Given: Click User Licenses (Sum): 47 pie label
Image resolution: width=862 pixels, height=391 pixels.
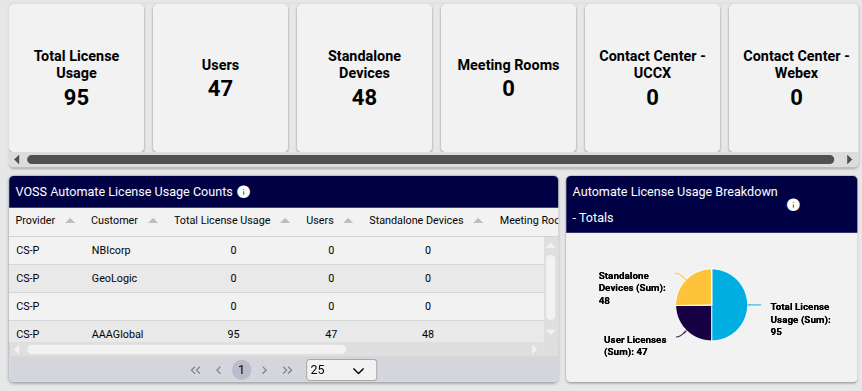Looking at the screenshot, I should pyautogui.click(x=635, y=346).
